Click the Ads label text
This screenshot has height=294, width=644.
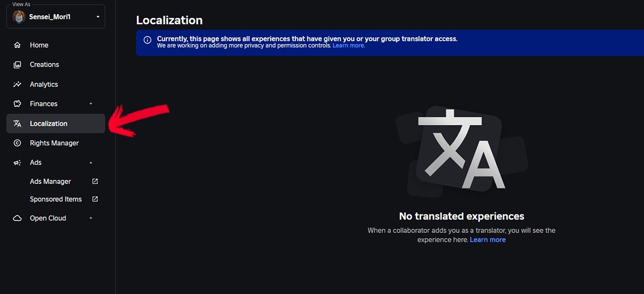coord(36,163)
